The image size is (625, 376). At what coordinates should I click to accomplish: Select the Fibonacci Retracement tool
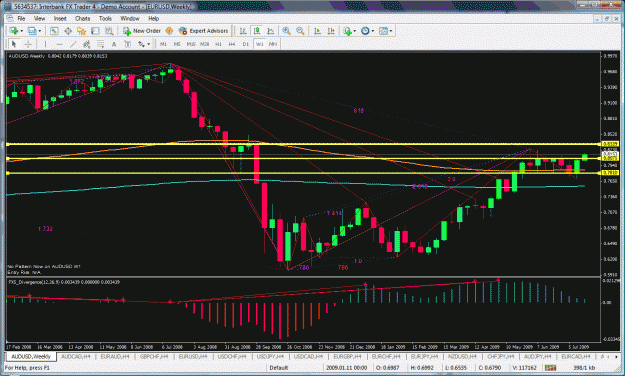coord(100,44)
